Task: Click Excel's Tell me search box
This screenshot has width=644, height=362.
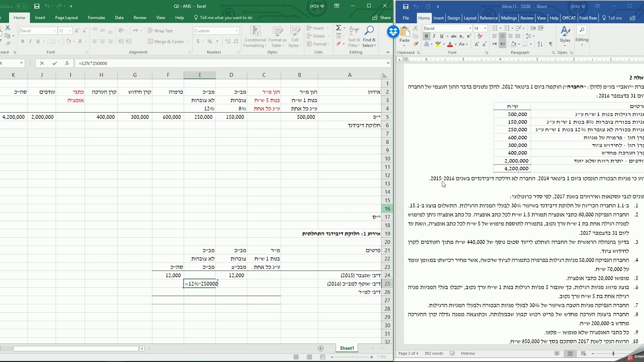Action: point(223,18)
